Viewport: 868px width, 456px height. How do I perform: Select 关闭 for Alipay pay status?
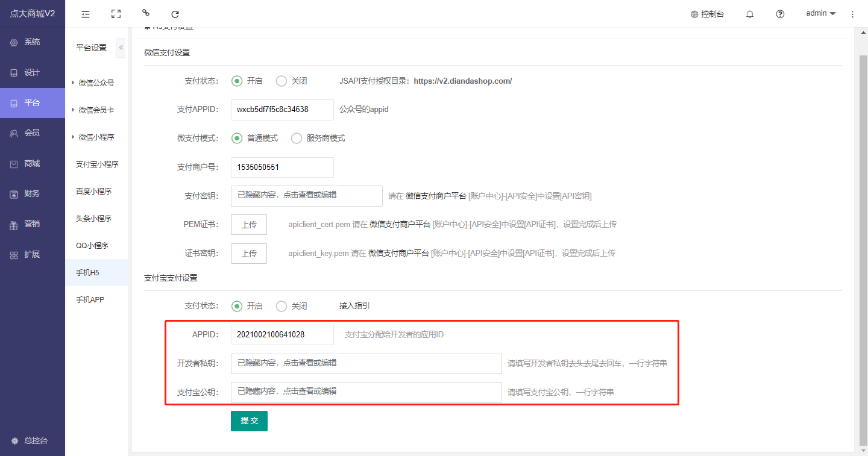point(281,306)
